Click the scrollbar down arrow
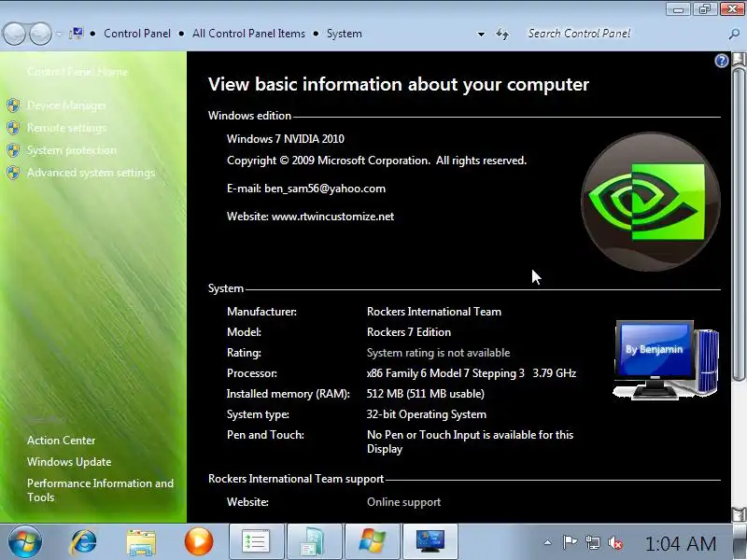Screen dimensions: 747x560 click(x=739, y=514)
